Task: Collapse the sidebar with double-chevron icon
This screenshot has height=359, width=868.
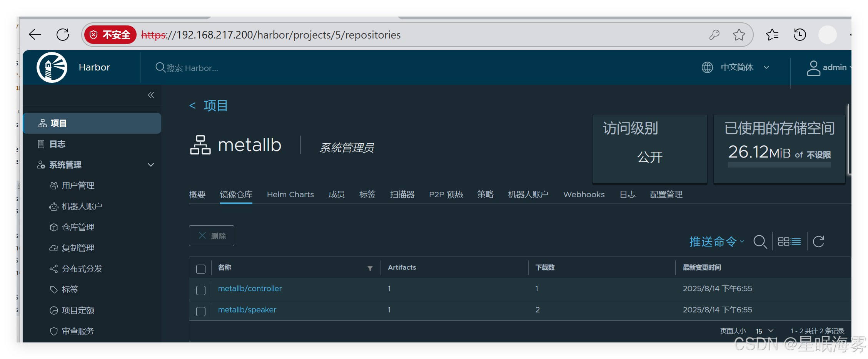Action: [x=151, y=95]
